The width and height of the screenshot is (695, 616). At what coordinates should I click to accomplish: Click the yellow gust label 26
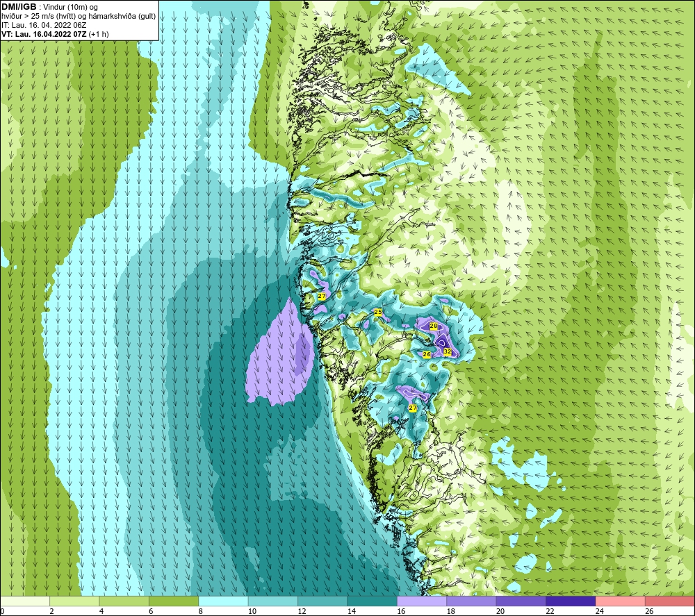coord(427,354)
